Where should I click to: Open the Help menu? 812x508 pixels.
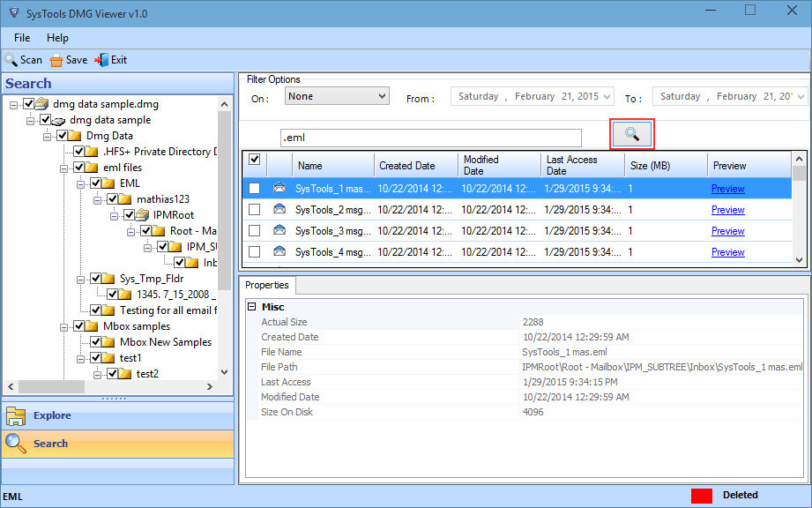(x=57, y=38)
